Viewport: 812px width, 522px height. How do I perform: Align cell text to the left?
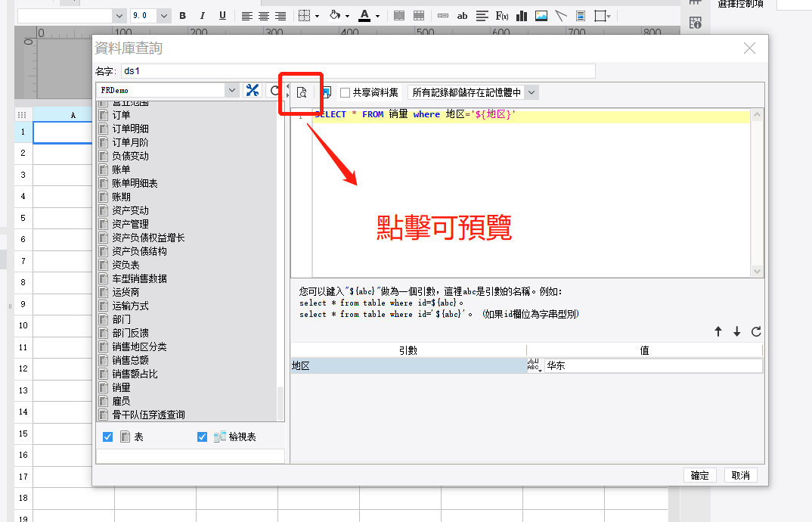[247, 16]
